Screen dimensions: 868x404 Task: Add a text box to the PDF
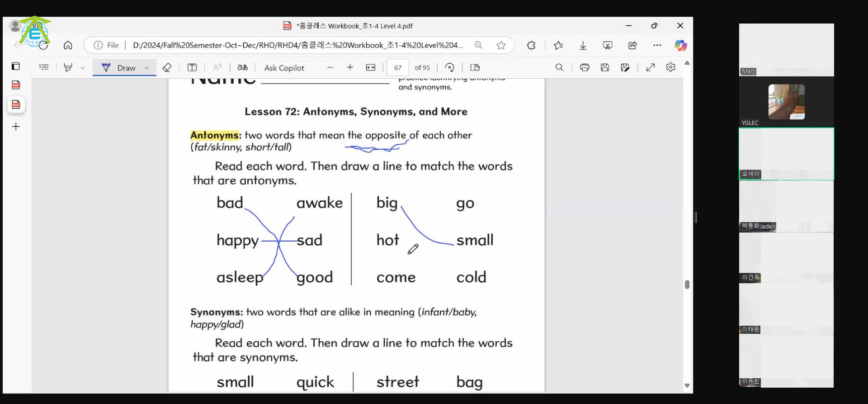point(192,67)
